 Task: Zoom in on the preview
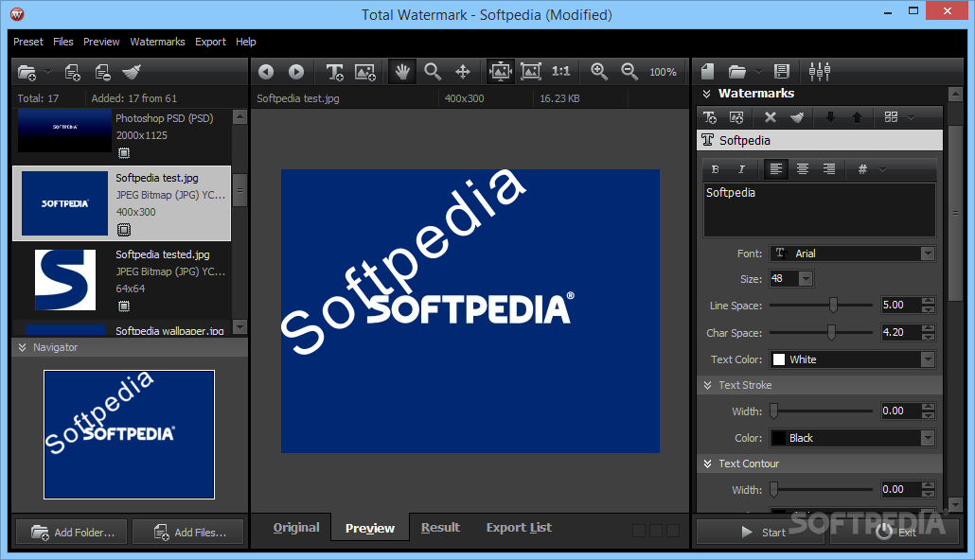pos(599,72)
